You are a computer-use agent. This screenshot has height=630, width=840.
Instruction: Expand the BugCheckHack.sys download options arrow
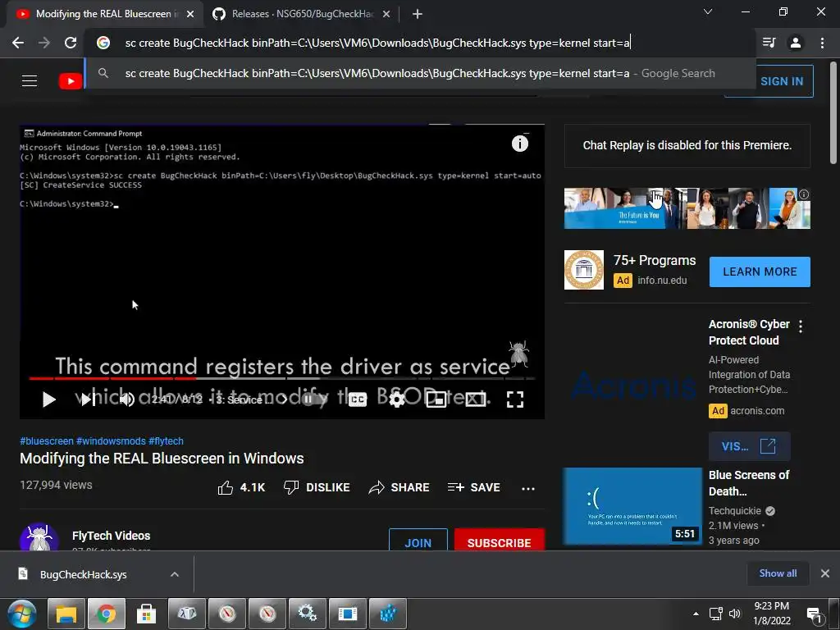point(175,574)
